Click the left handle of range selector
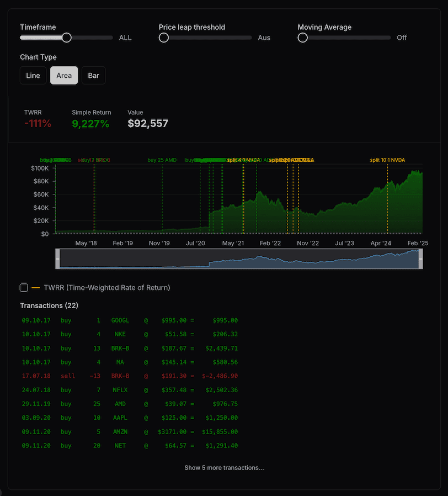 [x=57, y=259]
